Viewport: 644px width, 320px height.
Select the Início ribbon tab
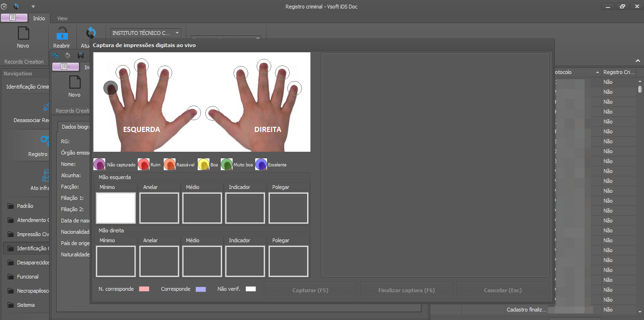pyautogui.click(x=39, y=18)
